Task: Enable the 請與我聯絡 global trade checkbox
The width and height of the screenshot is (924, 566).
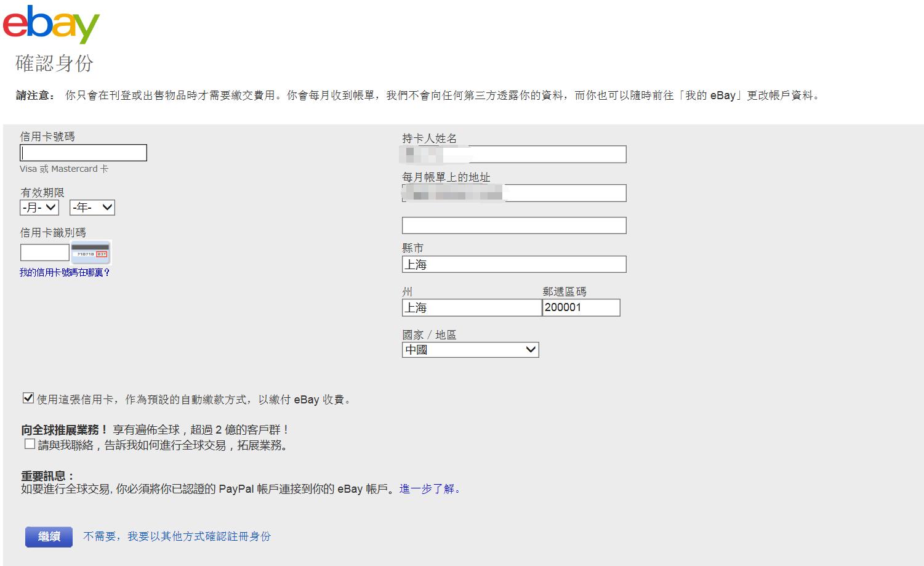Action: coord(28,443)
